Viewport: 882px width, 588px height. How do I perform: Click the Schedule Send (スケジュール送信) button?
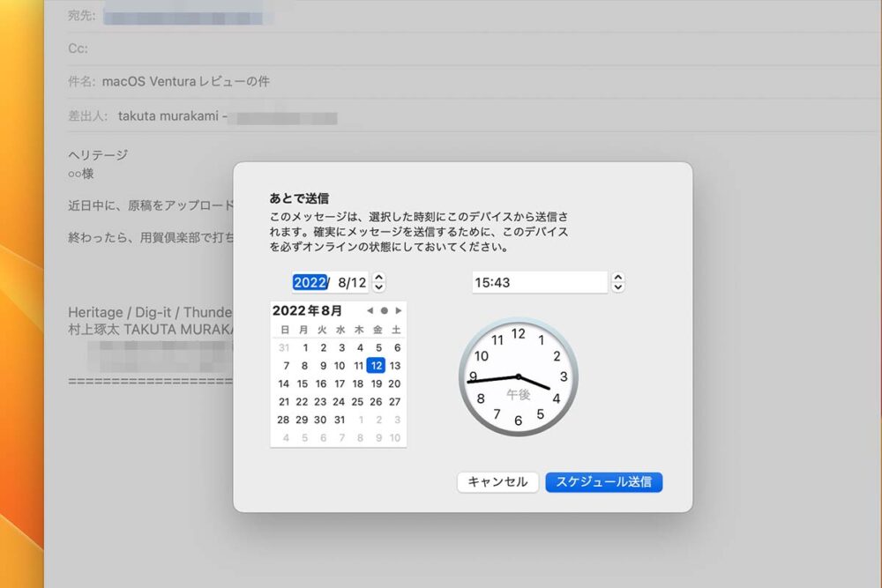coord(603,482)
